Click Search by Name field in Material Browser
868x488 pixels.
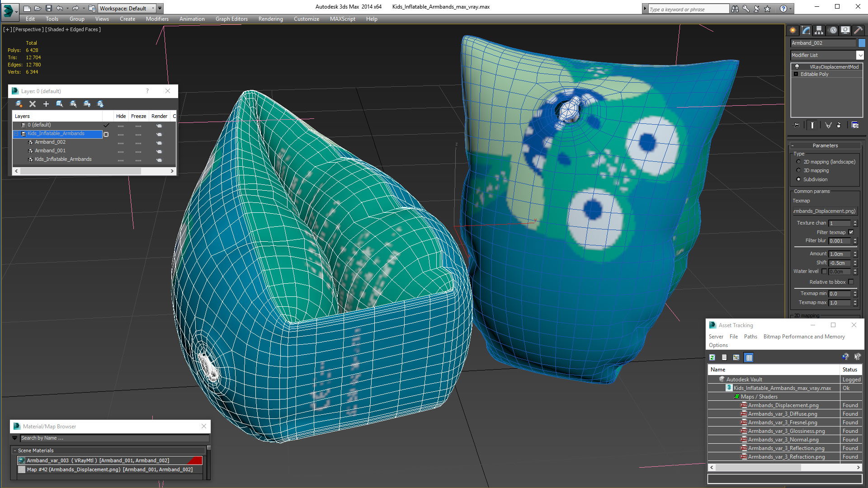(x=113, y=438)
